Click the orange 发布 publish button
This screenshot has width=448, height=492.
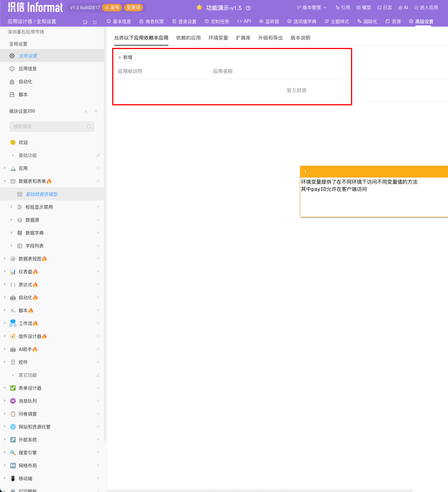[112, 8]
